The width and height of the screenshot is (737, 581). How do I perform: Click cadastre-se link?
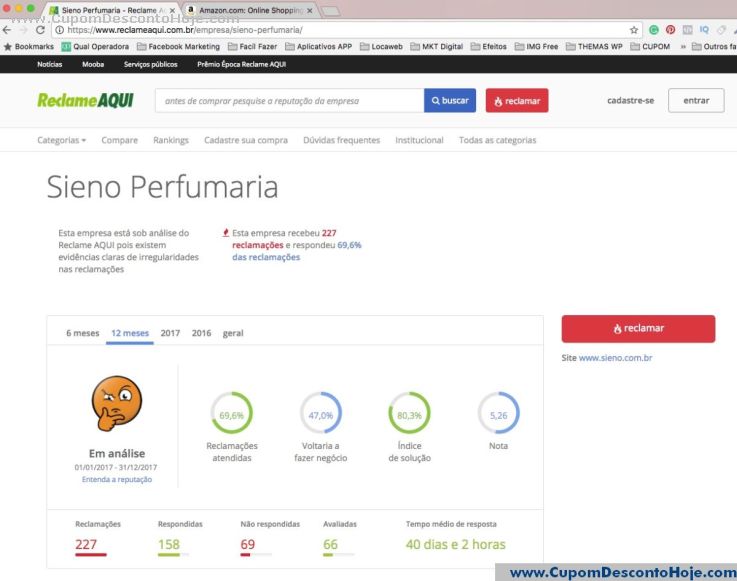pos(630,101)
